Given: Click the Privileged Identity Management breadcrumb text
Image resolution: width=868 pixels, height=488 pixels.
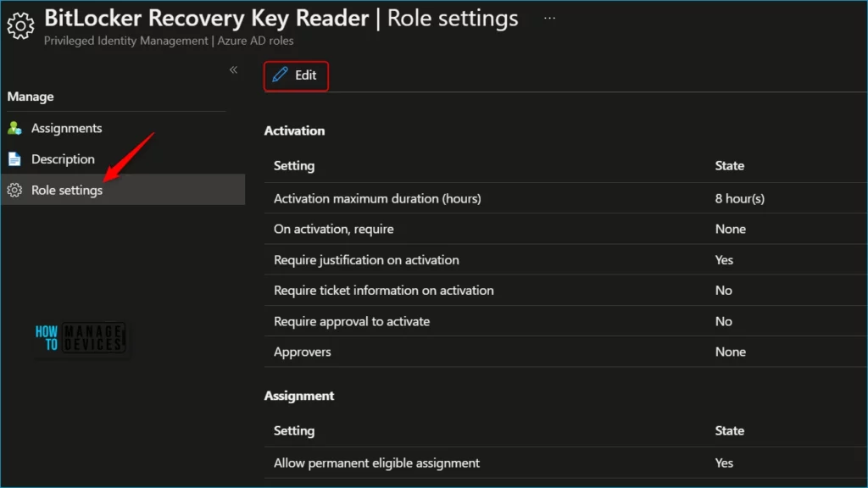Looking at the screenshot, I should (x=125, y=41).
